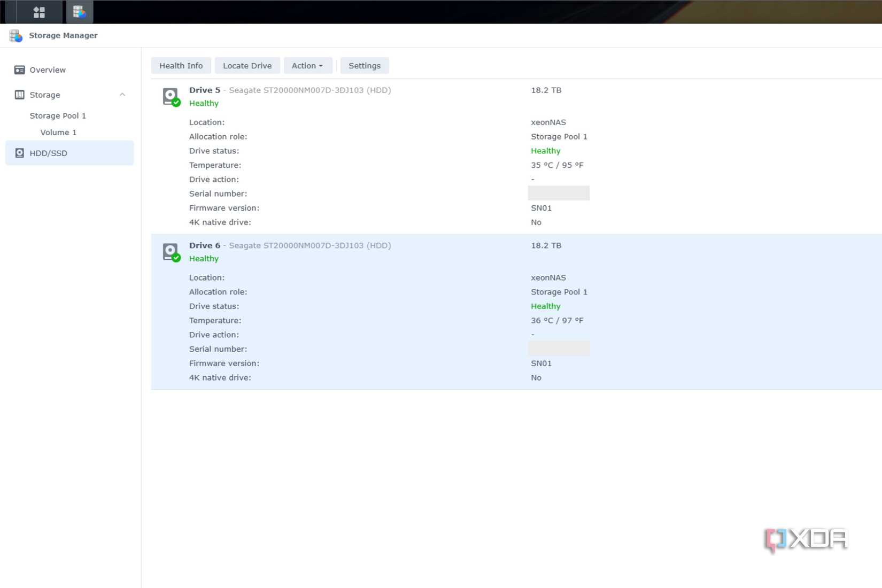This screenshot has width=882, height=588.
Task: Click the Storage Manager window title text
Action: pyautogui.click(x=63, y=35)
